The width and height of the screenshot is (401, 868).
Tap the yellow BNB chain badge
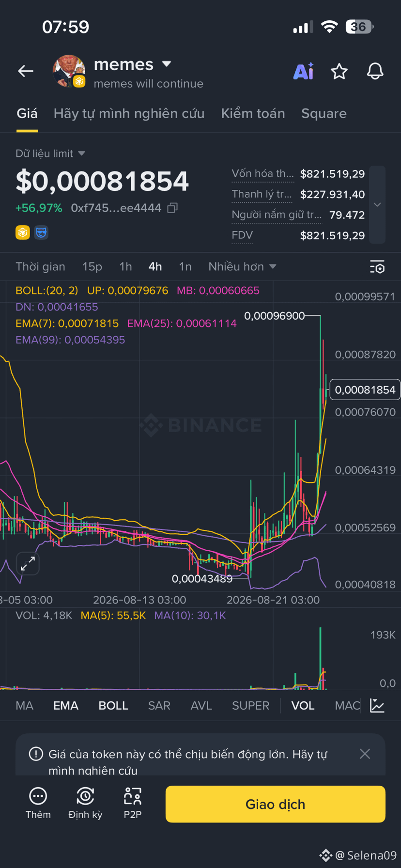[x=23, y=233]
